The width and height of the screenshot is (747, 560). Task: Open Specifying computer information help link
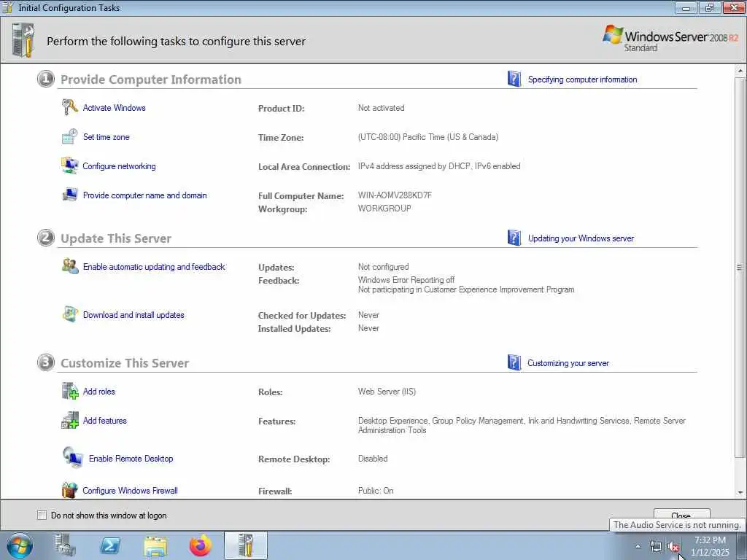582,79
